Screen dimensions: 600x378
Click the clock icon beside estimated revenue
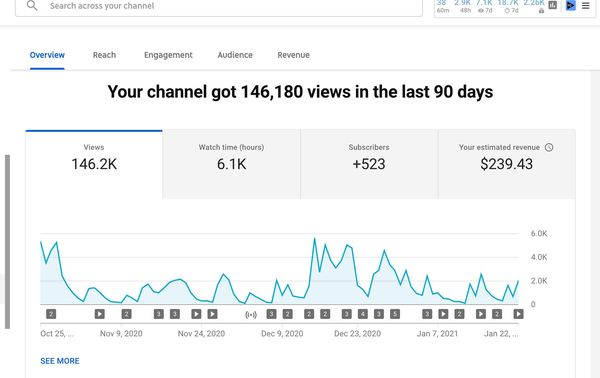549,147
